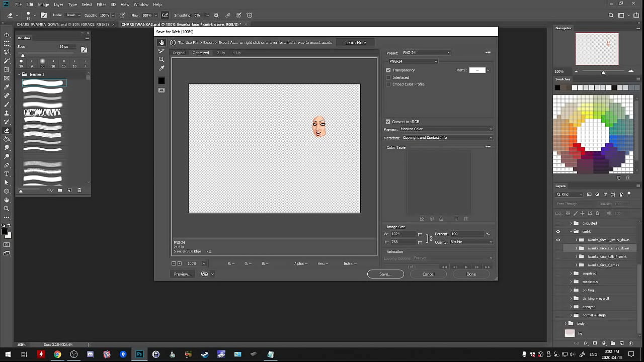Open the Color Table panel menu icon
Screen dimensions: 644x362
coord(488,147)
